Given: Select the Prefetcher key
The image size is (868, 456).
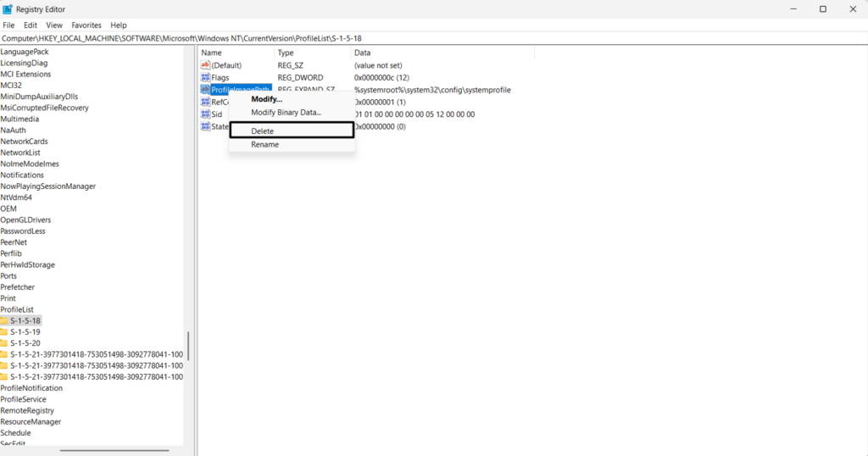Looking at the screenshot, I should coord(17,286).
